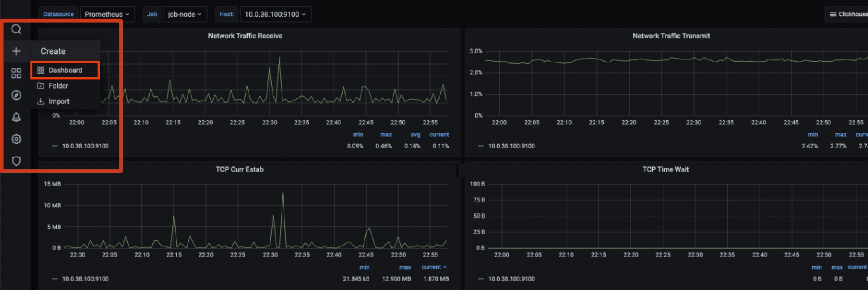Image resolution: width=868 pixels, height=290 pixels.
Task: Open the Alerting bell icon
Action: pos(16,117)
